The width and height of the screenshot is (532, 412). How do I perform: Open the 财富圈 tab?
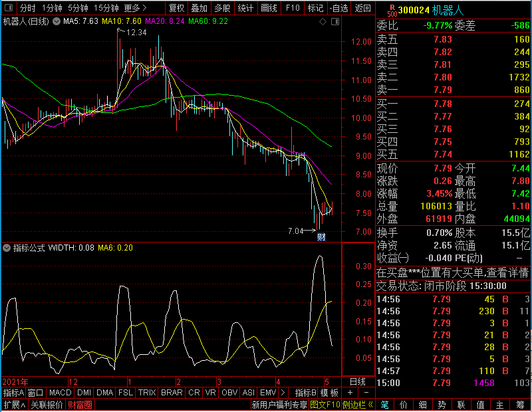point(80,405)
